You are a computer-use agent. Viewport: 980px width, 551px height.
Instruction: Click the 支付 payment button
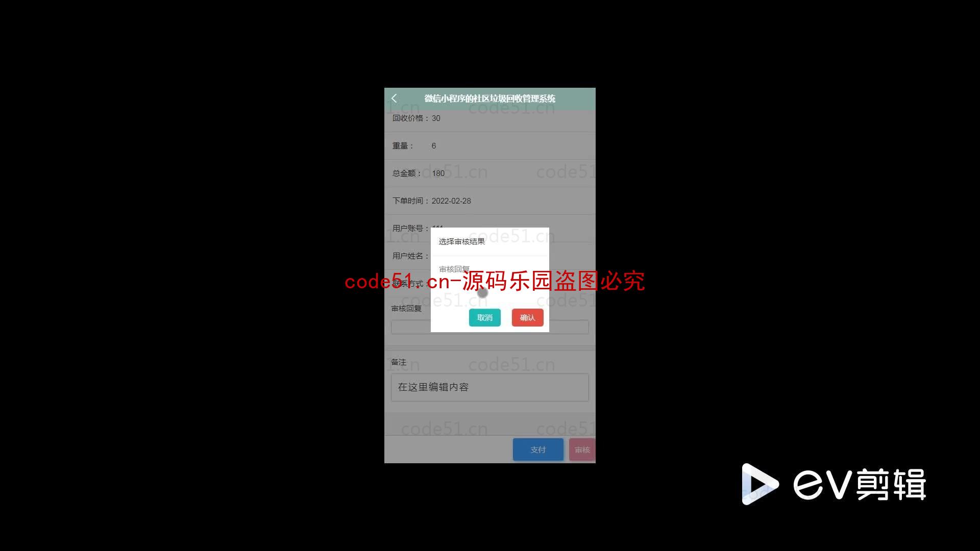pos(538,449)
